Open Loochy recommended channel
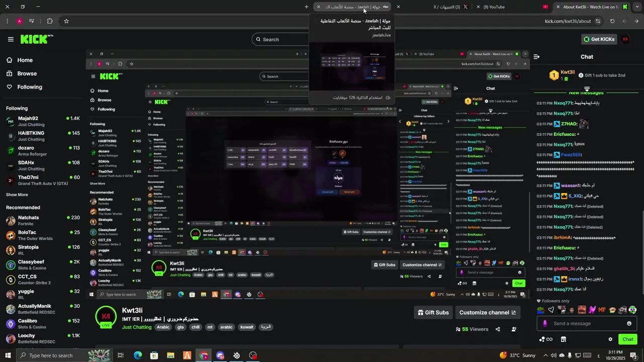 tap(43, 338)
